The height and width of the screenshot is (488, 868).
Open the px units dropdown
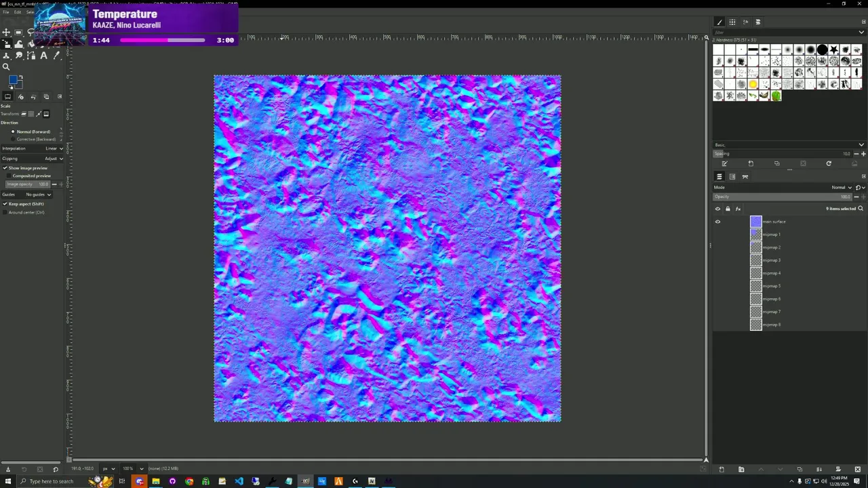click(108, 468)
